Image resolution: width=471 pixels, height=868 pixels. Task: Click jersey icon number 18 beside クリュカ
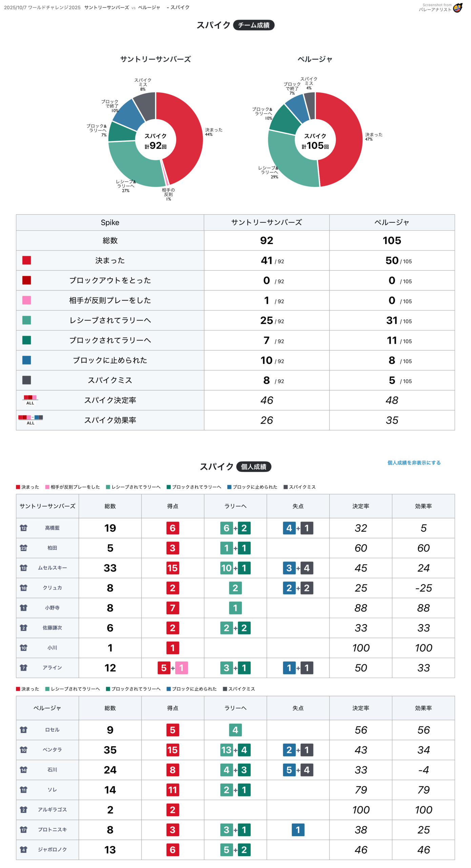click(23, 588)
